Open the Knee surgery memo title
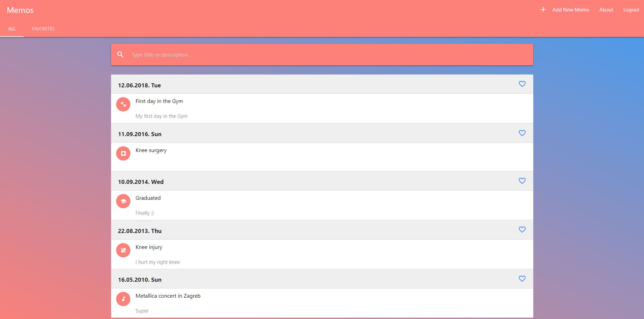644x319 pixels. 151,150
